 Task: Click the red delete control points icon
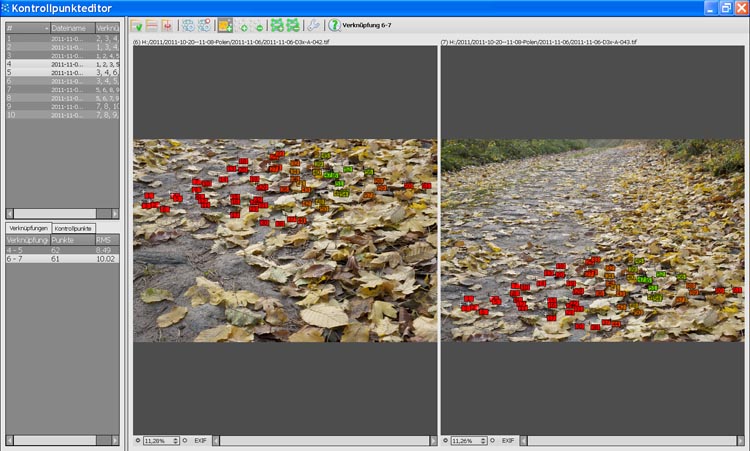169,25
